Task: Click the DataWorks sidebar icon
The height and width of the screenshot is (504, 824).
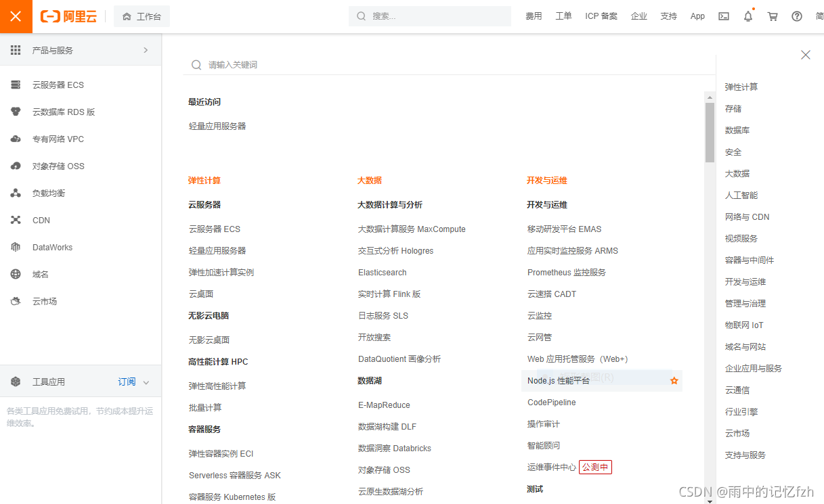Action: coord(16,247)
